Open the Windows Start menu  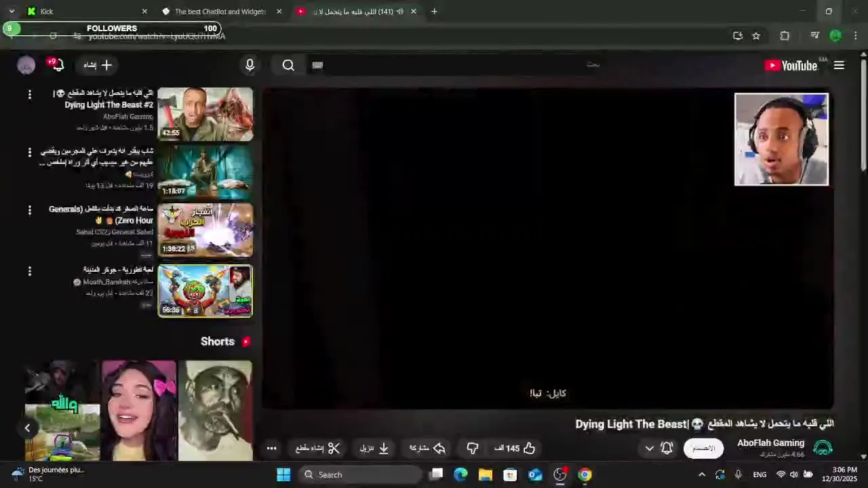tap(283, 474)
